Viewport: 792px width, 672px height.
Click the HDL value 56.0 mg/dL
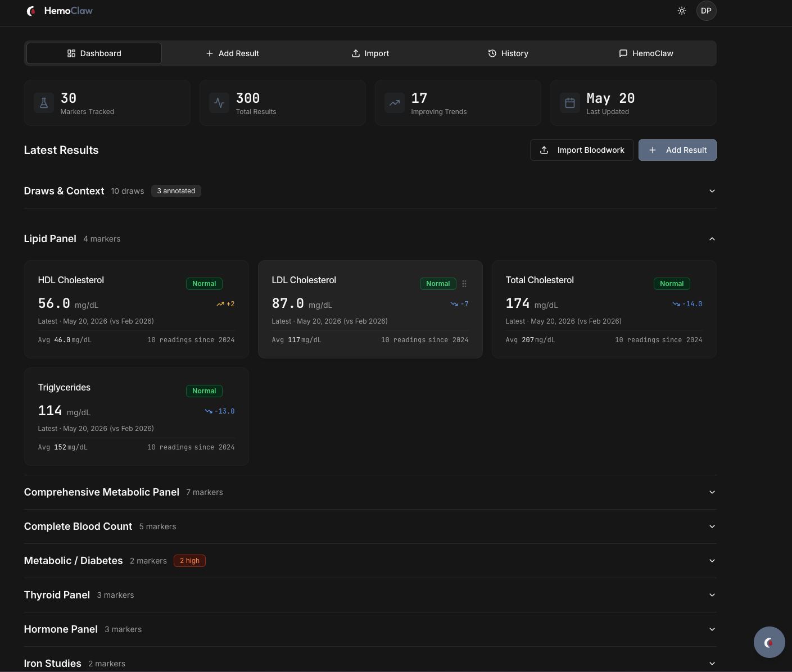pos(68,303)
